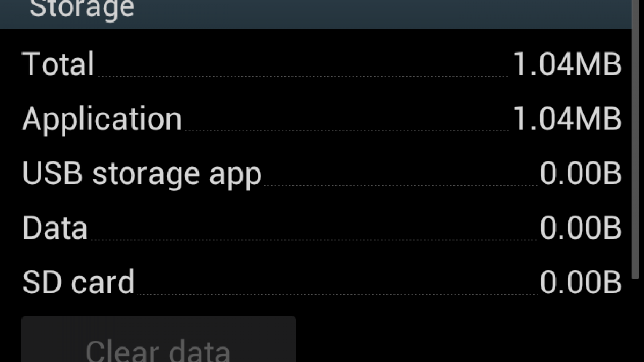Click the Total label

pyautogui.click(x=58, y=64)
